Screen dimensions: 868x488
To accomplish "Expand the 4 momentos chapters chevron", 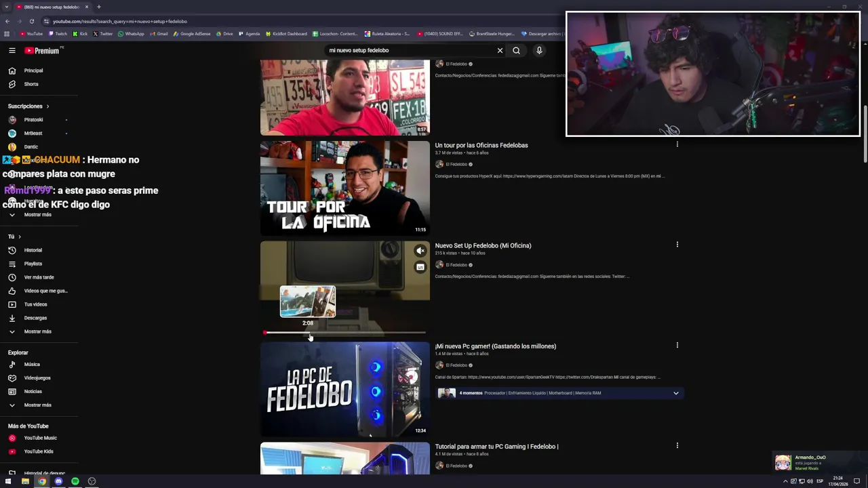I will pos(675,393).
